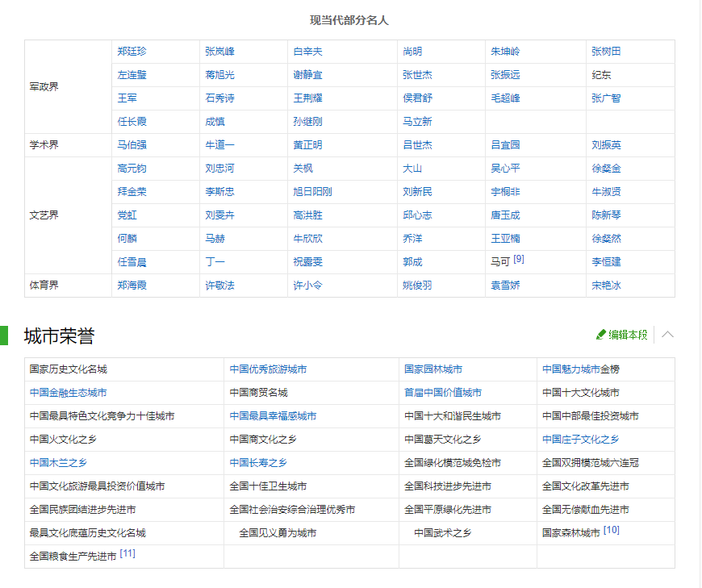Viewport: 702px width, 588px height.
Task: Click the 编辑本段 edit section link
Action: tap(628, 335)
